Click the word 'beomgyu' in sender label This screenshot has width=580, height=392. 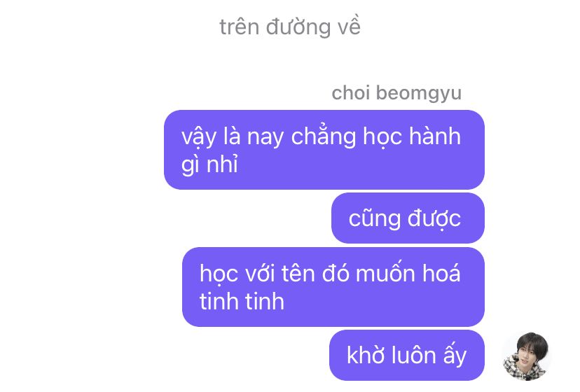[x=419, y=93]
